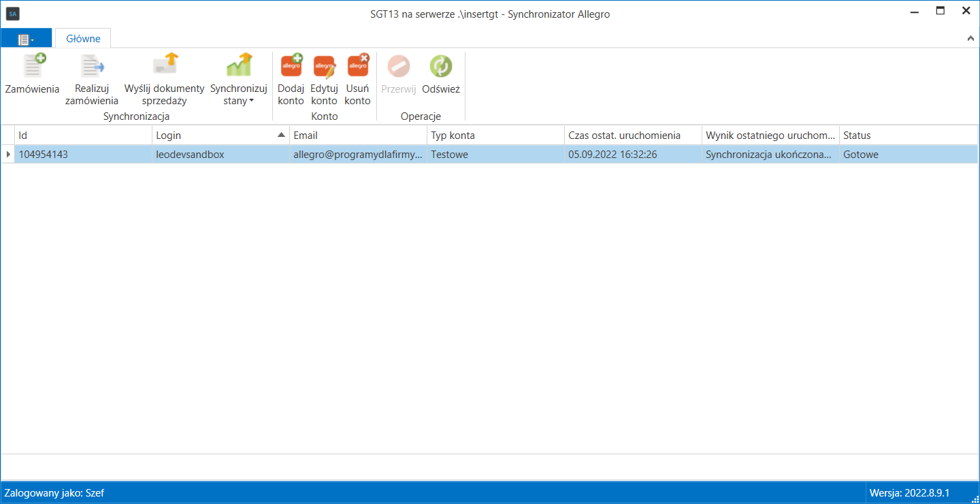This screenshot has height=504, width=980.
Task: Sort by the Typ konta column header
Action: [x=495, y=136]
